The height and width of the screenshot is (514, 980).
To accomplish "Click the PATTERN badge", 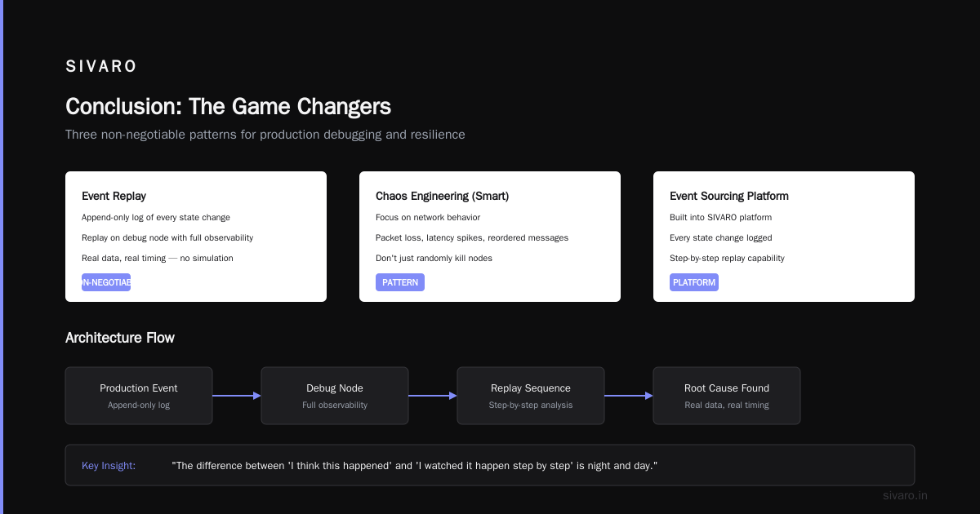I will pyautogui.click(x=400, y=282).
